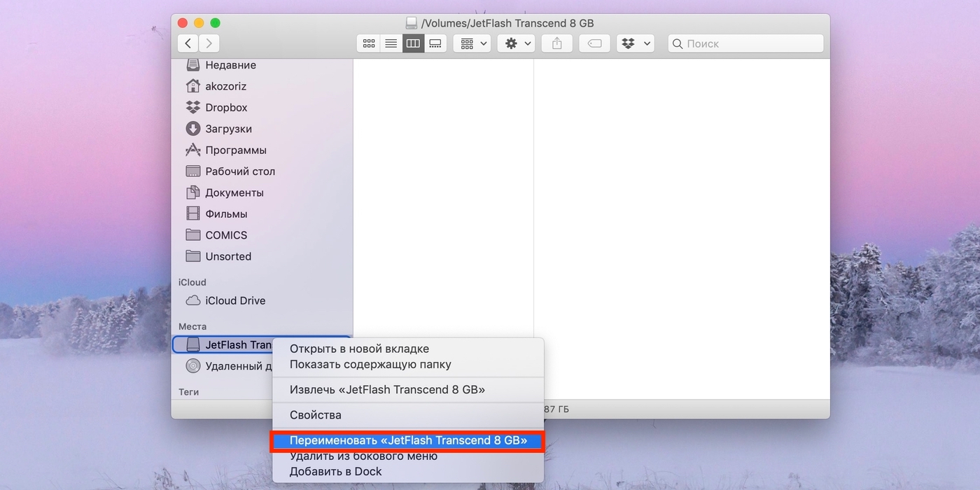Screen dimensions: 980x490
Task: Go back in Finder history
Action: (x=188, y=43)
